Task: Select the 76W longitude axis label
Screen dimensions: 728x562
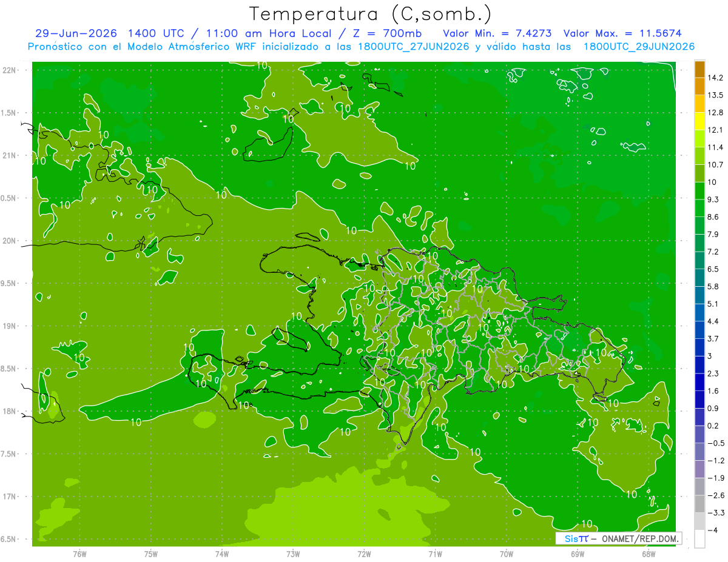Action: point(79,553)
